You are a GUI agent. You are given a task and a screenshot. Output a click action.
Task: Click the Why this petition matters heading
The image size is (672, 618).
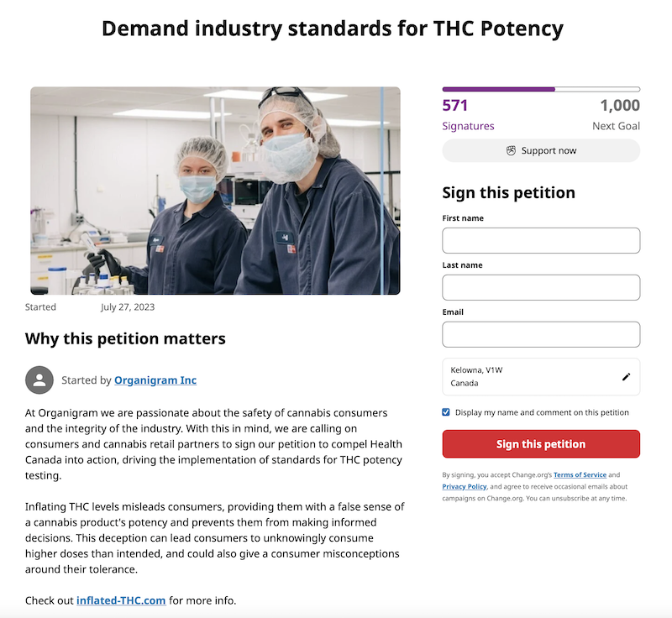point(125,338)
